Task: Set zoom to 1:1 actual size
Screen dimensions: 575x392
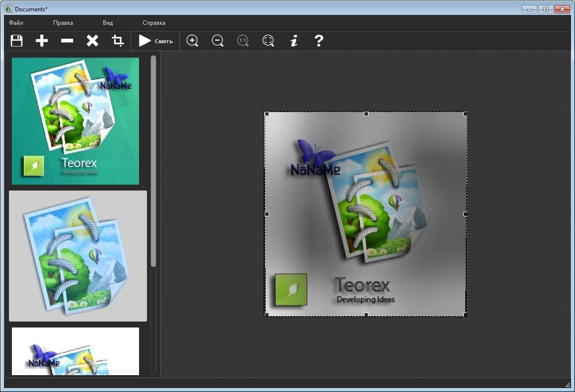Action: click(243, 41)
